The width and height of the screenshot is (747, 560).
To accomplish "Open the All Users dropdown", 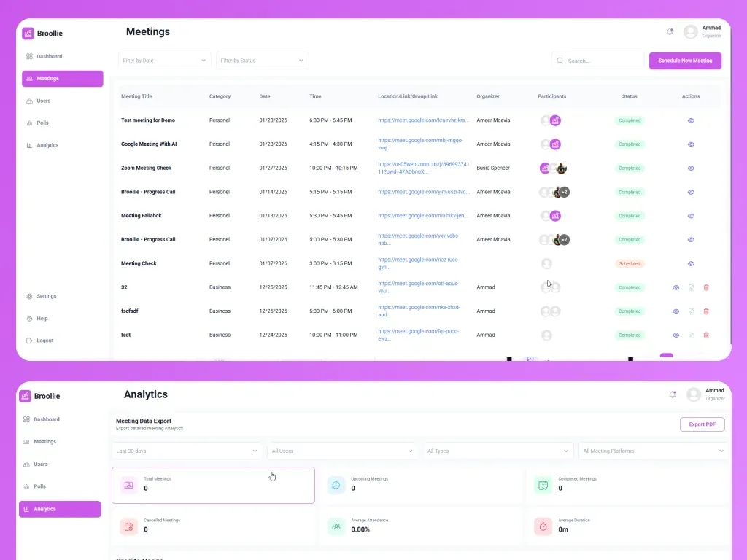I will pyautogui.click(x=343, y=451).
